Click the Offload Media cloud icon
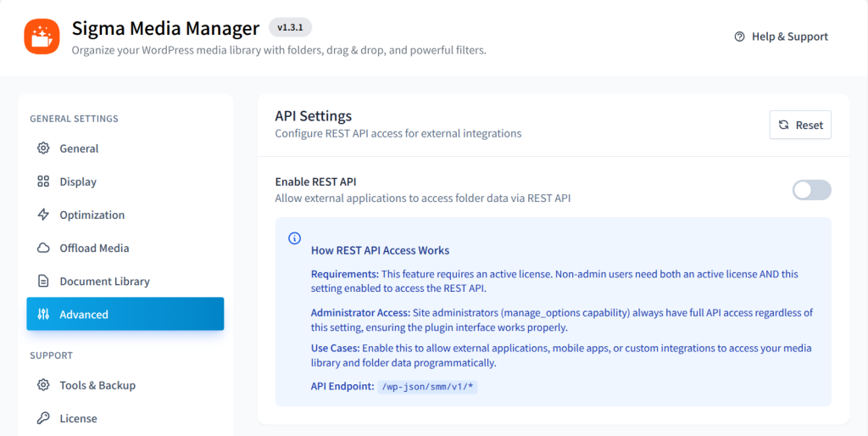868x436 pixels. [43, 248]
